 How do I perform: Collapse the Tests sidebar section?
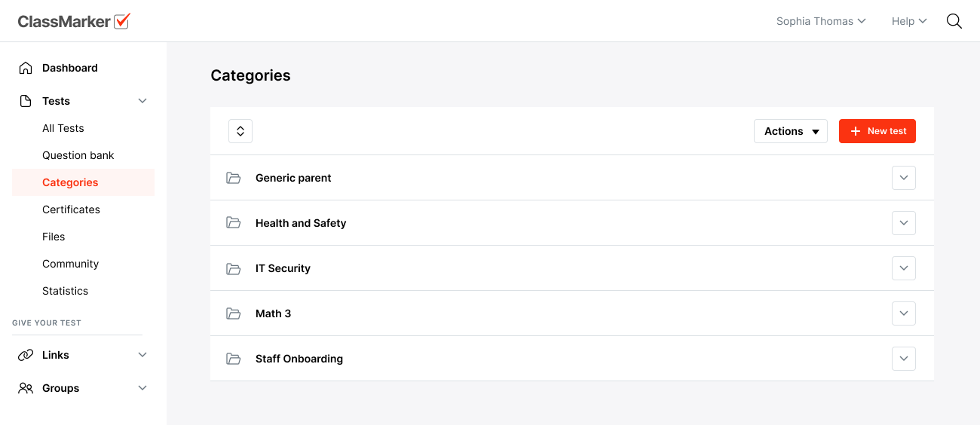(x=142, y=101)
